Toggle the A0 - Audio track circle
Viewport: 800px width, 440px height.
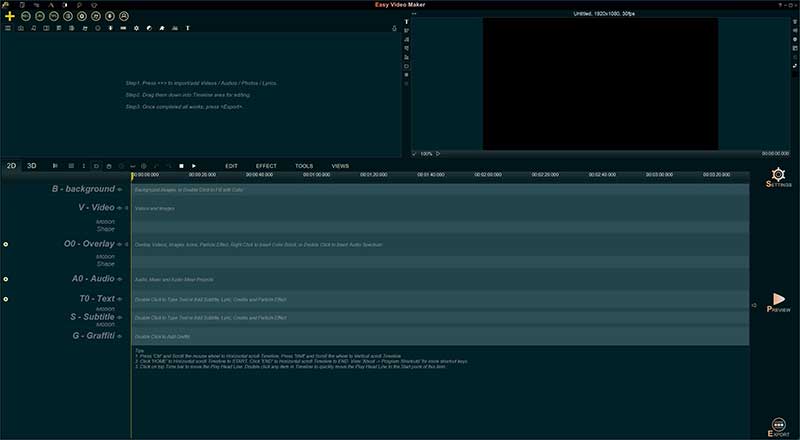click(x=6, y=279)
